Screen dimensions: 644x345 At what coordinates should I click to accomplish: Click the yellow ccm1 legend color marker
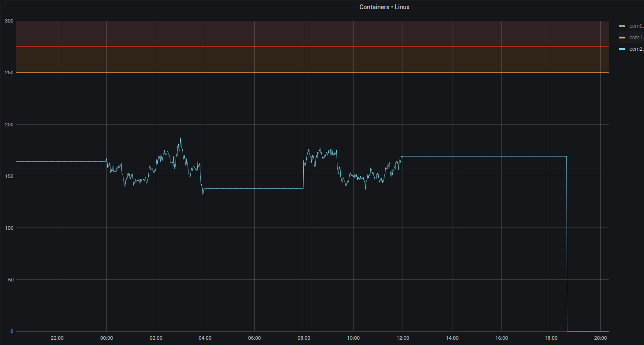[622, 37]
